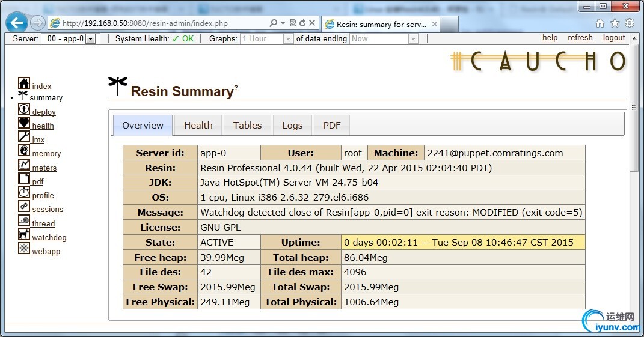Switch to the Logs tab
Viewport: 644px width, 337px height.
click(x=292, y=125)
